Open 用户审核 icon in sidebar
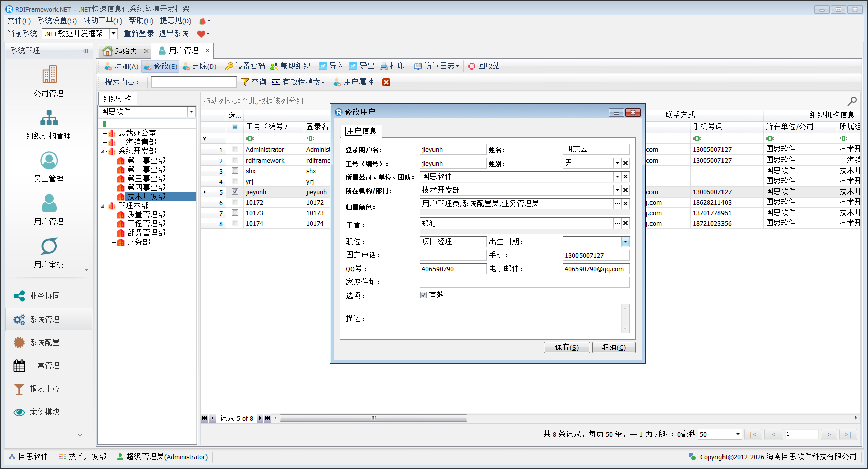The height and width of the screenshot is (469, 868). 49,247
